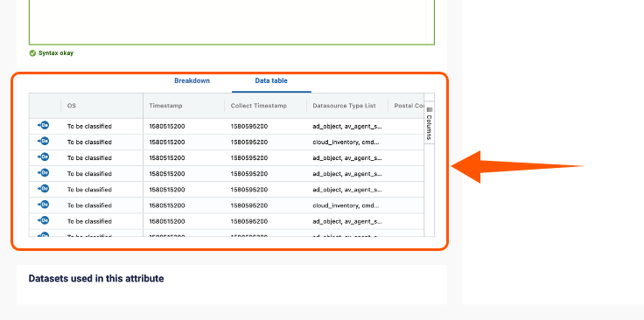
Task: Click the Syntax okay status text
Action: coord(56,53)
